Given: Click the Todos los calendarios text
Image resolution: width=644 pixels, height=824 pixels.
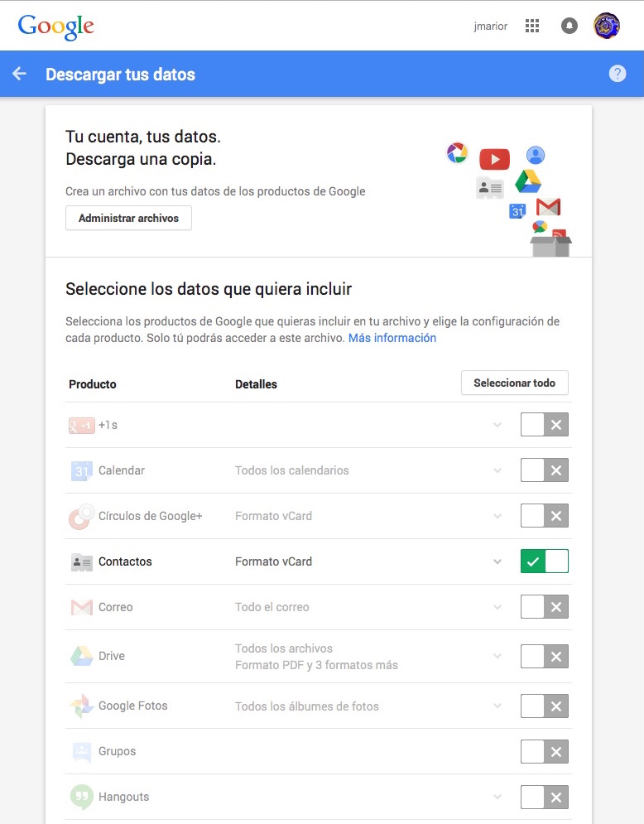Looking at the screenshot, I should click(292, 470).
